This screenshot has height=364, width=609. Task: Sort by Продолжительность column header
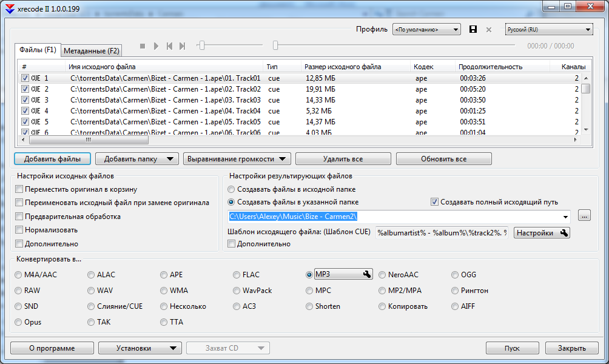(x=502, y=66)
